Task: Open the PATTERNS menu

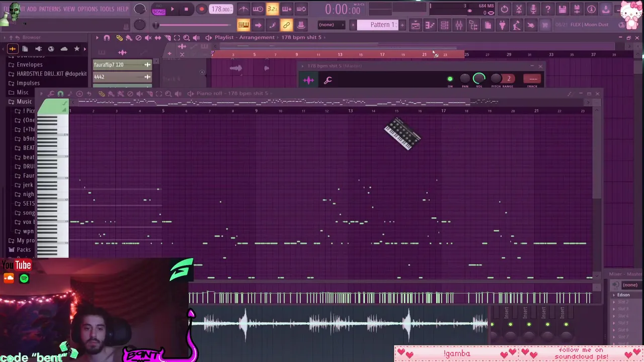Action: click(50, 9)
